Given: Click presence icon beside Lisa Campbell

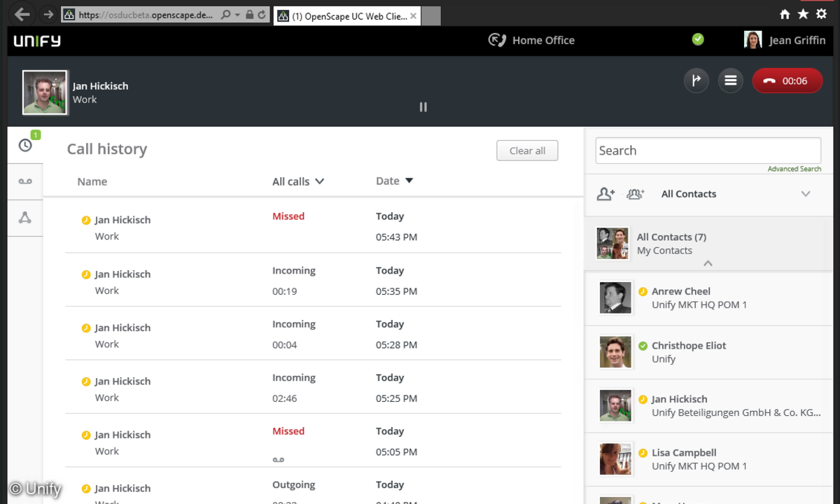Looking at the screenshot, I should (x=643, y=453).
